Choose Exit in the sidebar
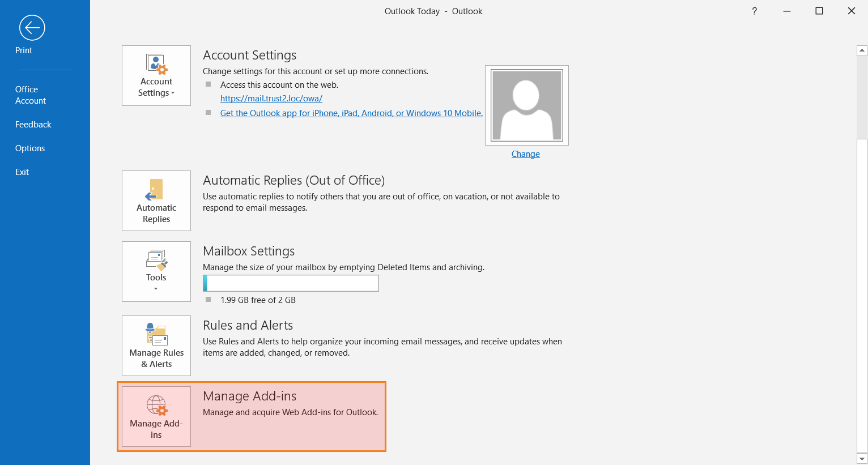868x465 pixels. (x=22, y=172)
